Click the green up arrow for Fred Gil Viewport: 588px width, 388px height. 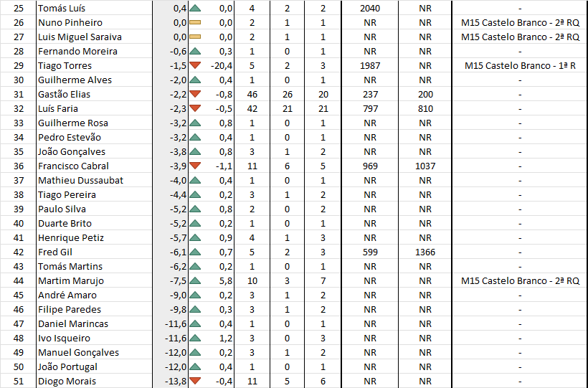click(195, 252)
